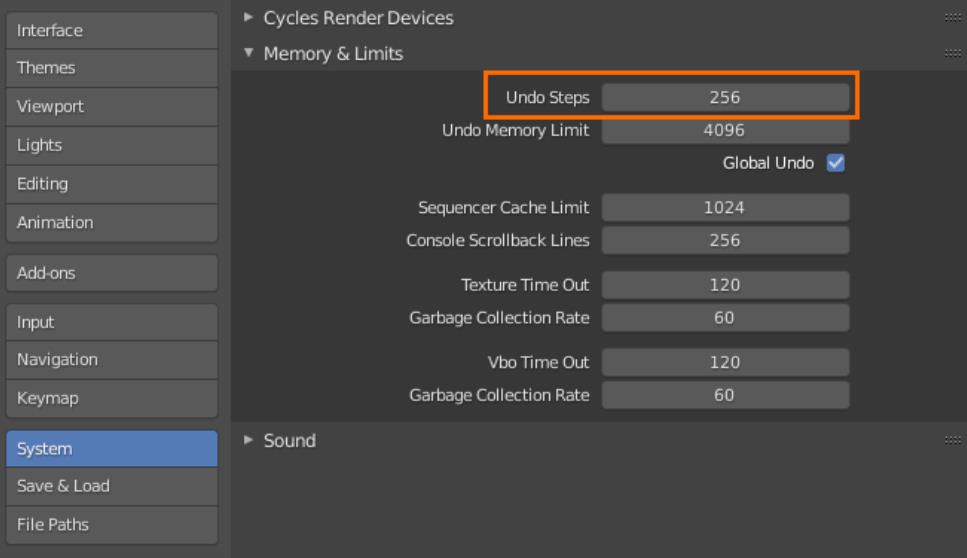Switch to the Viewport section
Screen dimensions: 967x558
click(112, 107)
